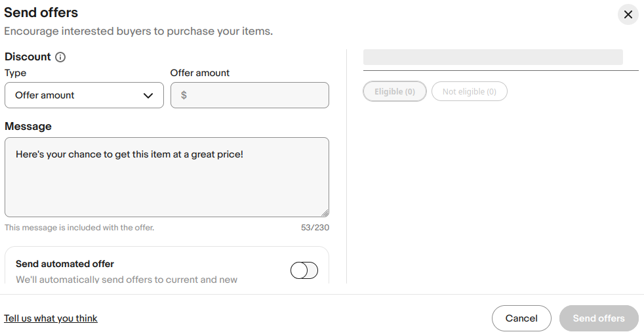Click the Send automated offer label
Screen dimensions: 644x336
click(x=65, y=264)
